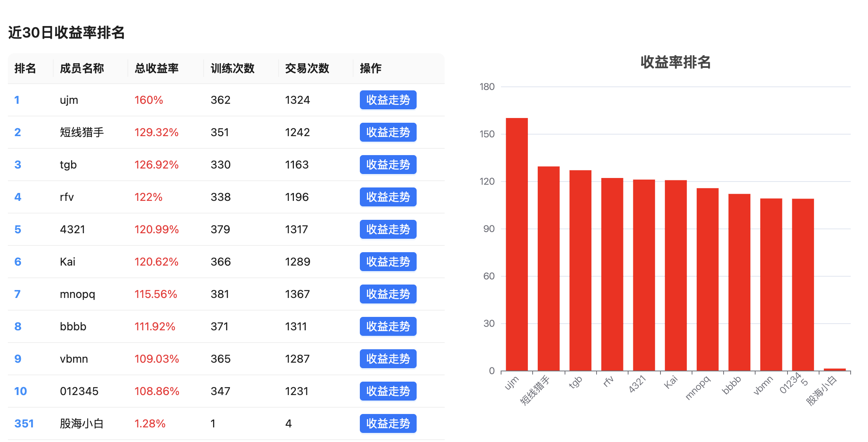The width and height of the screenshot is (868, 442).
Task: Select member name mnopq in table
Action: [77, 294]
